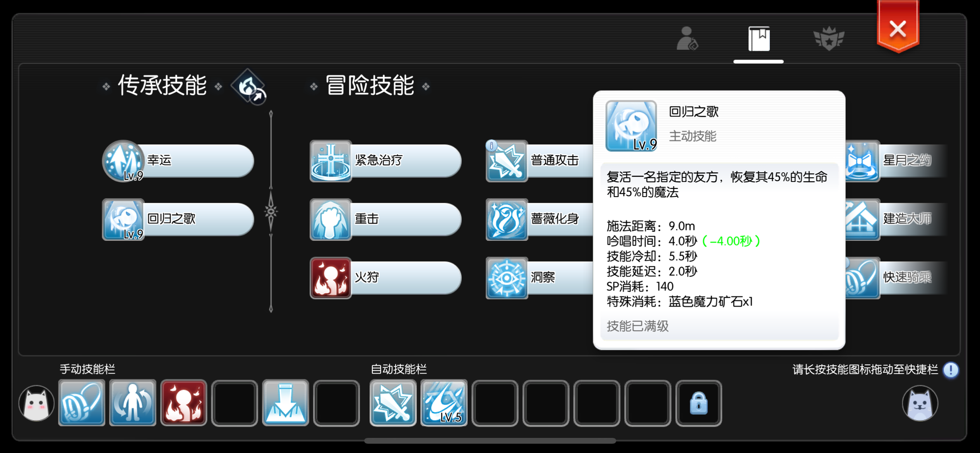Click the horizontal scrollbar at the bottom
Image resolution: width=980 pixels, height=453 pixels.
pyautogui.click(x=490, y=441)
